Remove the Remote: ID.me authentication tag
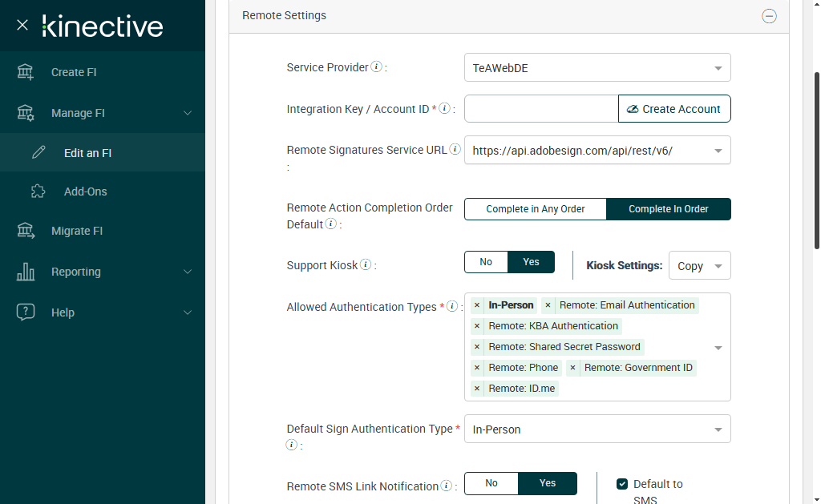 click(x=477, y=389)
